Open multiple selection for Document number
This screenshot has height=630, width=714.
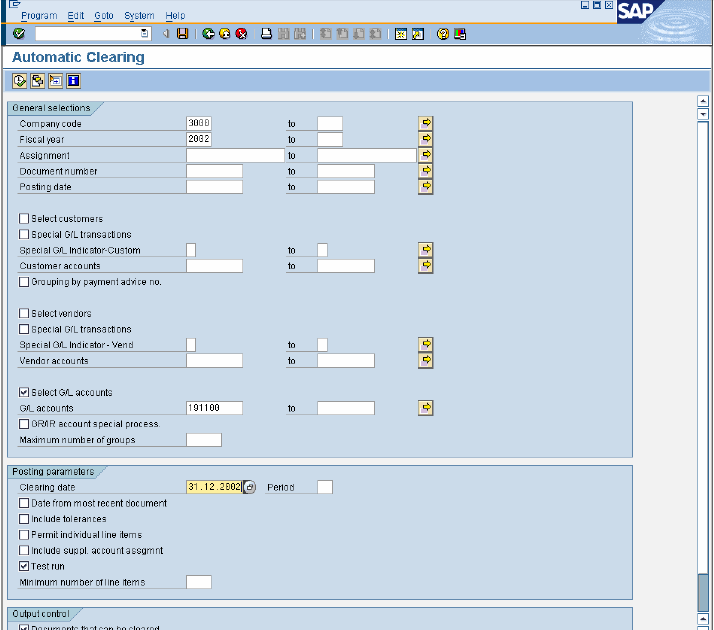coord(426,171)
